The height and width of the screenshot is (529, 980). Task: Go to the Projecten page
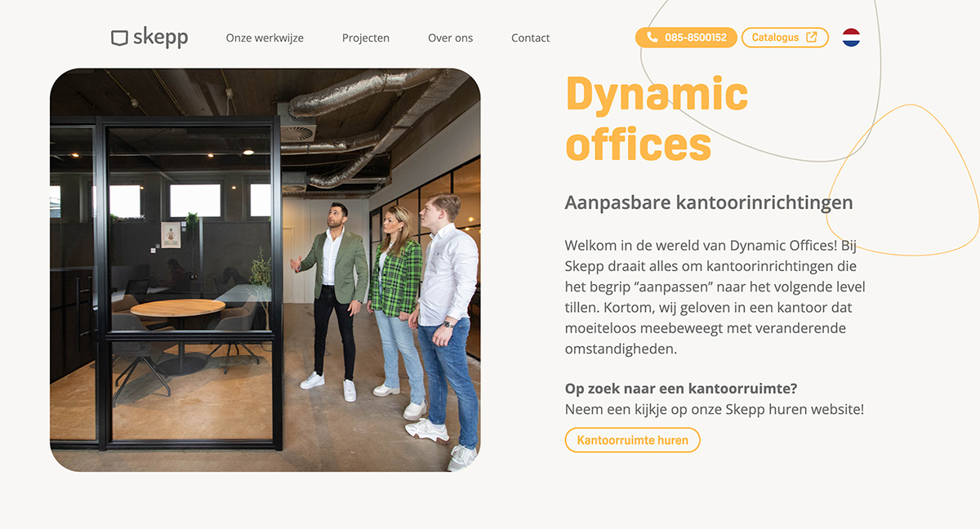pos(366,38)
